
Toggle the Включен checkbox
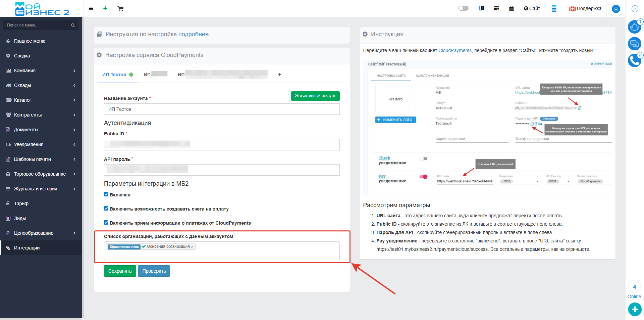tap(106, 194)
